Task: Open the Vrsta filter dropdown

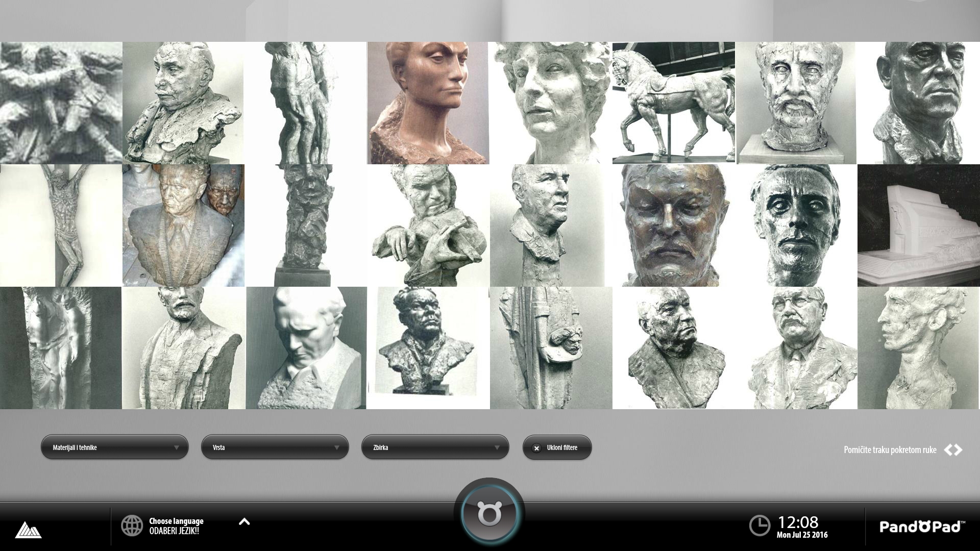Action: (x=275, y=447)
